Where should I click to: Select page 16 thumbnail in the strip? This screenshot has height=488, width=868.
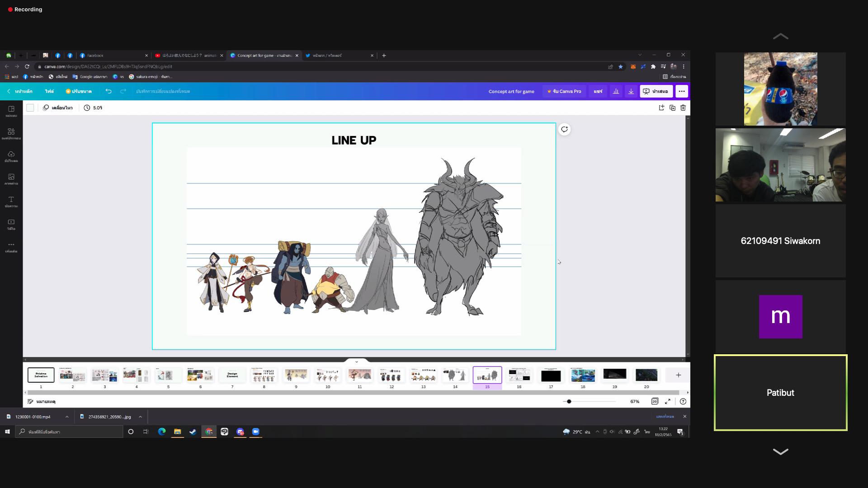pos(519,375)
